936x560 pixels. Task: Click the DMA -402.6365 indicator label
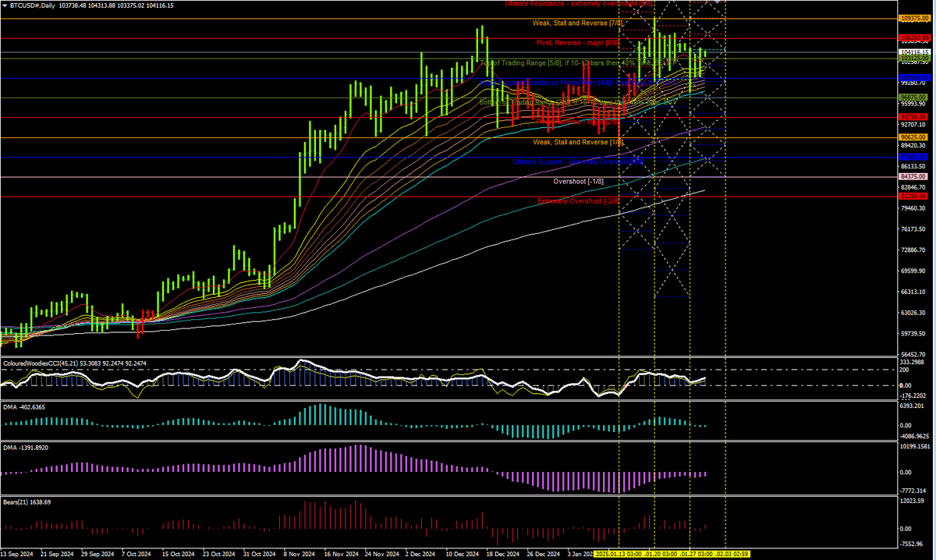(x=24, y=408)
